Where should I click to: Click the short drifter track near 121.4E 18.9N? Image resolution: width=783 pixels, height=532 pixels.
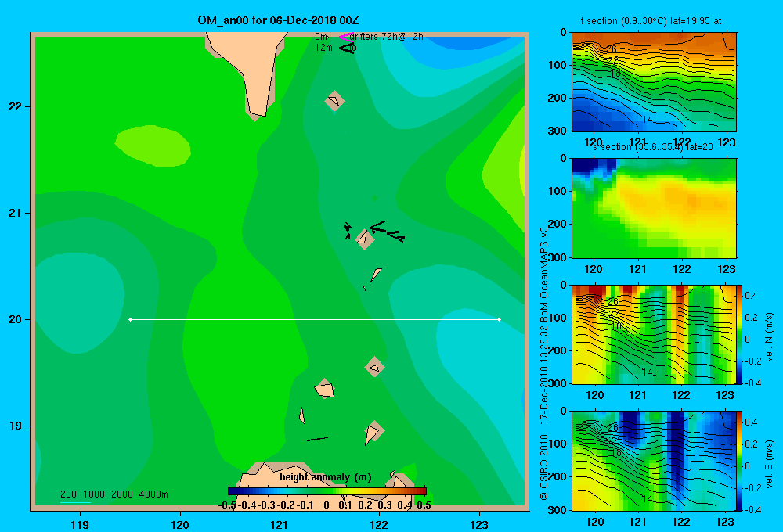coord(317,439)
